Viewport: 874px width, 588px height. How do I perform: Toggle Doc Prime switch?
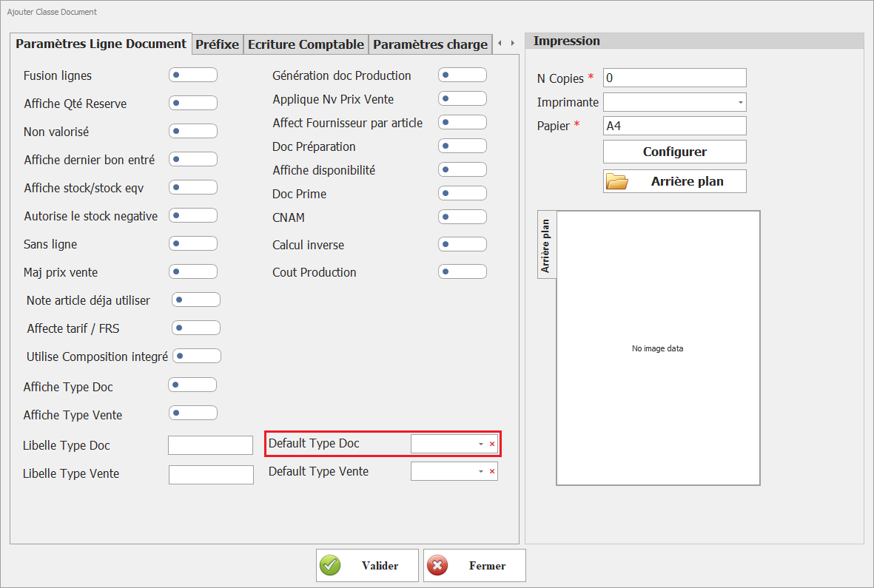(x=462, y=193)
